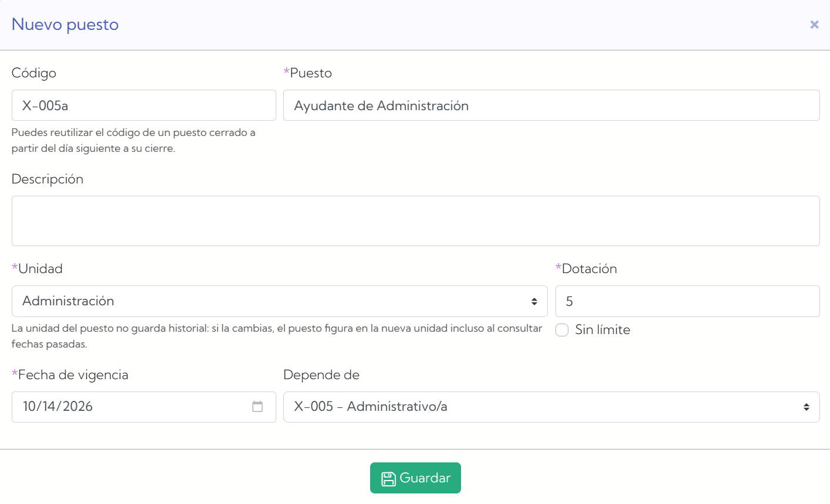Image resolution: width=830 pixels, height=504 pixels.
Task: Click the Dotación field label
Action: (x=589, y=268)
